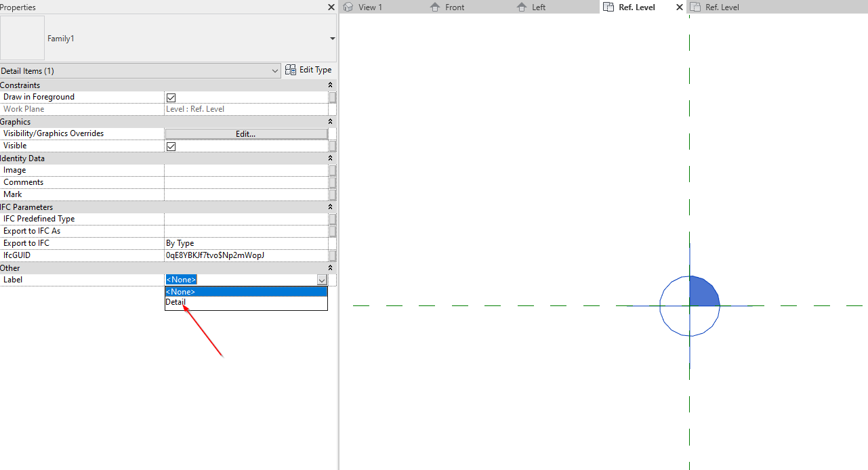Collapse the IFC Parameters section

click(330, 207)
